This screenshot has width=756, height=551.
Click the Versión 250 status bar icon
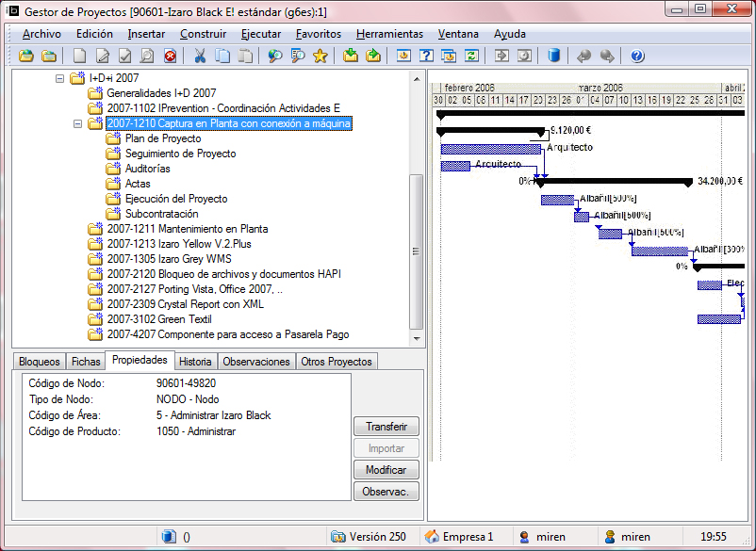338,536
